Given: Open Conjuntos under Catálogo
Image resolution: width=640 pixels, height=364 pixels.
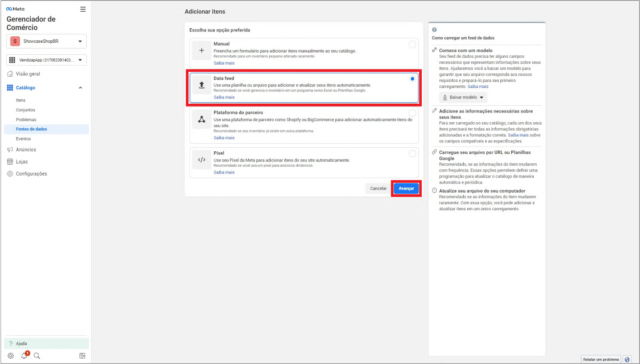Looking at the screenshot, I should [25, 110].
